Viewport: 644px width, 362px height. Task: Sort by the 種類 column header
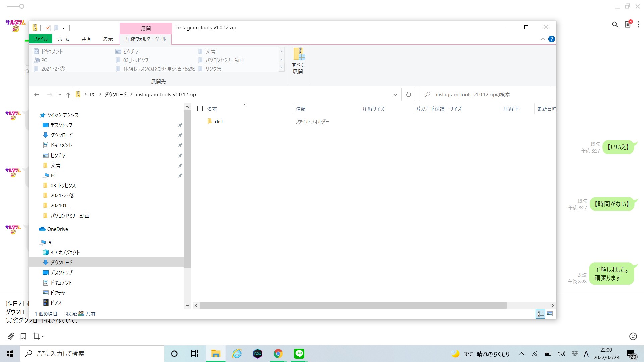tap(301, 109)
